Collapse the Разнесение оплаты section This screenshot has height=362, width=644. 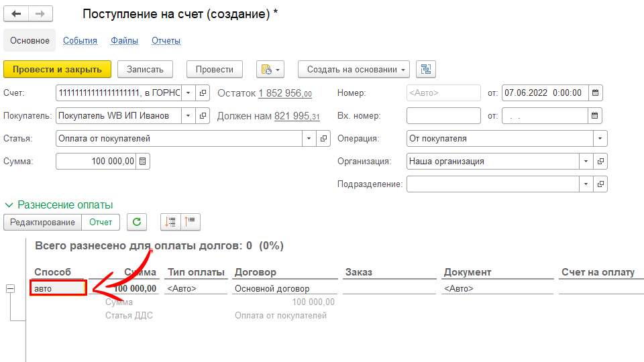9,205
